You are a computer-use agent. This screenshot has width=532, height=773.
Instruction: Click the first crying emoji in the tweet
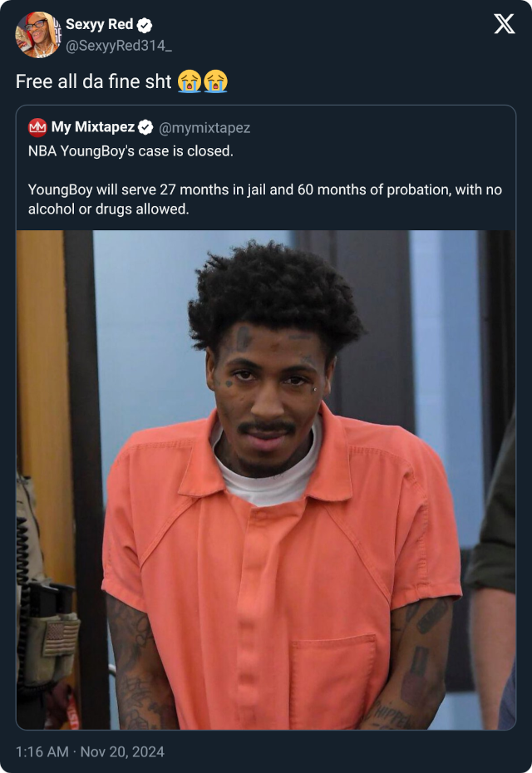tap(190, 81)
